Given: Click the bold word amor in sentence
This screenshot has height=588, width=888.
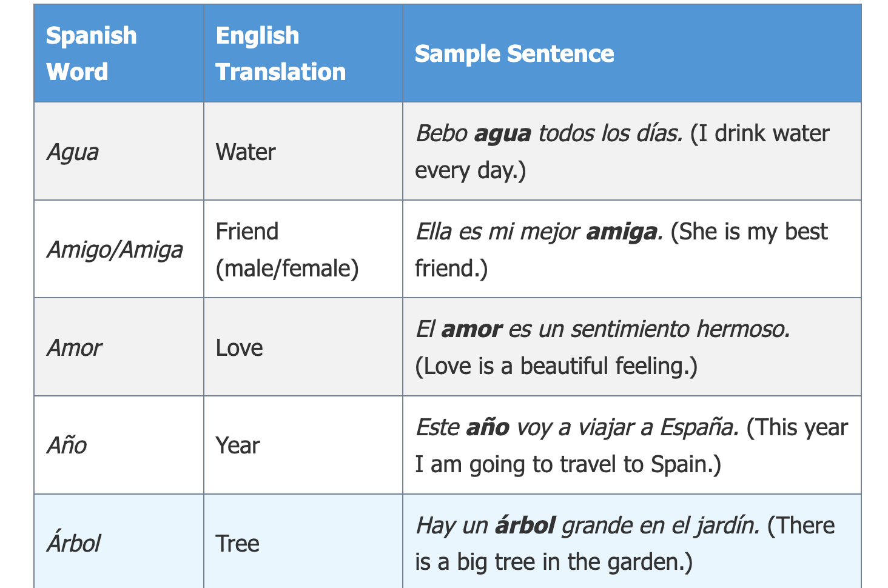Looking at the screenshot, I should [471, 330].
